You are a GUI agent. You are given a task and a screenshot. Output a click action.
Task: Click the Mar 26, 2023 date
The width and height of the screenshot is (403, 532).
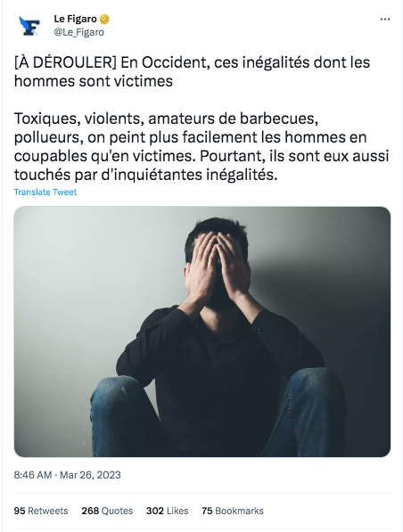[x=90, y=475]
